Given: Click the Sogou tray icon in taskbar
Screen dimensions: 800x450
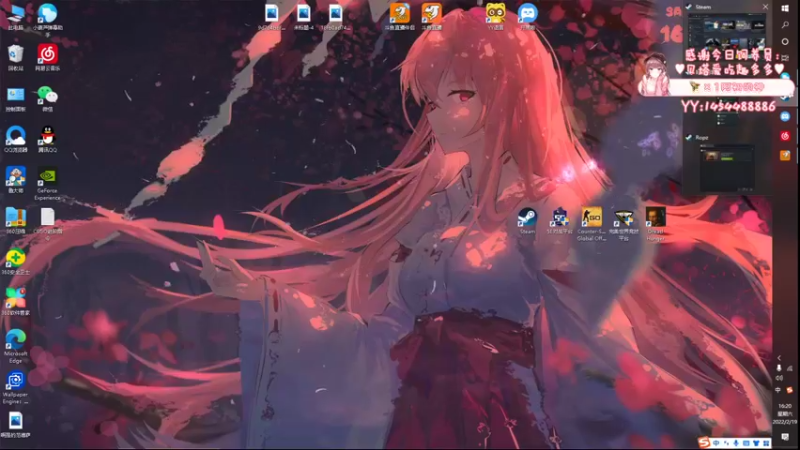Looking at the screenshot, I should coord(790,390).
